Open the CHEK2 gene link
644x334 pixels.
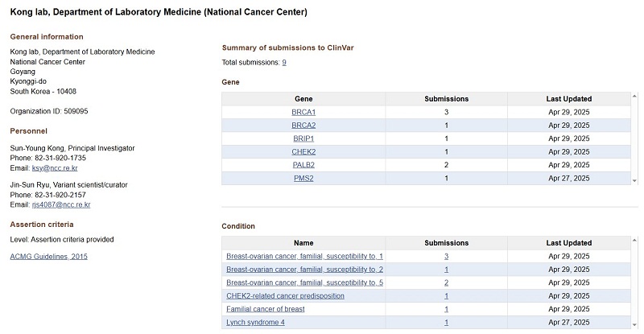303,152
